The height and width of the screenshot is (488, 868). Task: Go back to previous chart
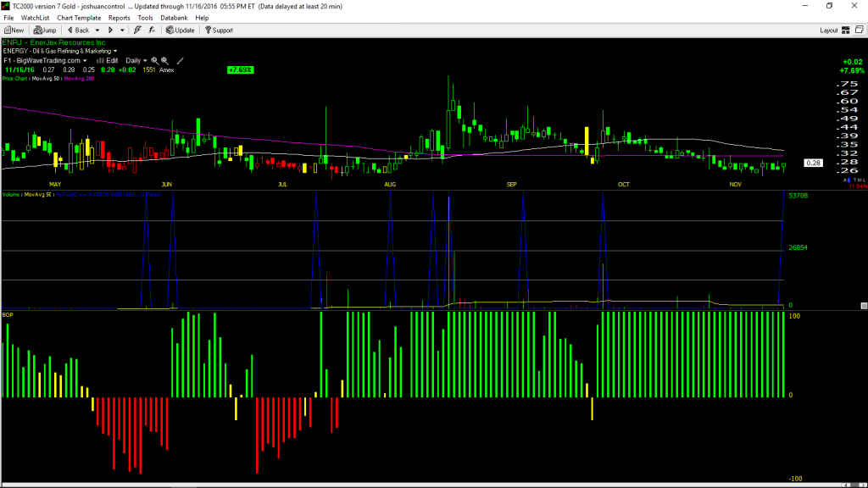(x=78, y=30)
